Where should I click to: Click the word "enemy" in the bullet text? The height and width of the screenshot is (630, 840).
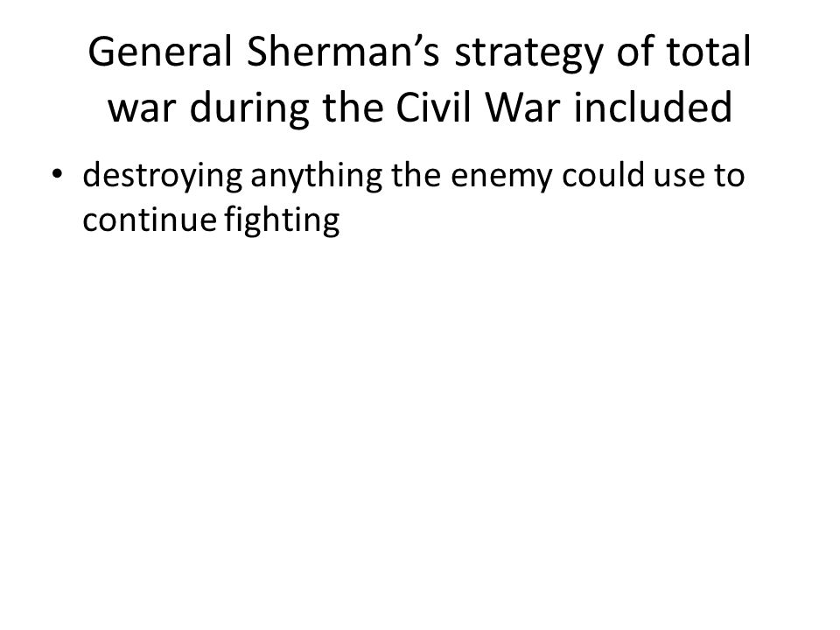coord(500,178)
